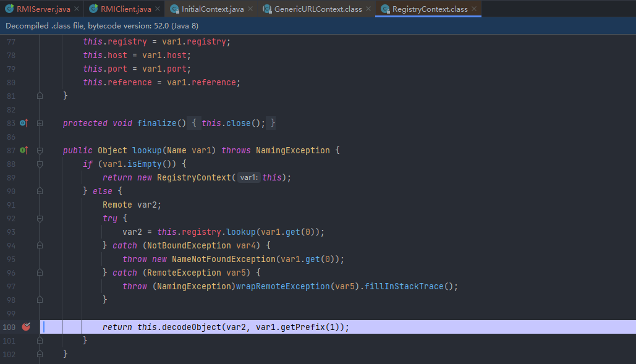The width and height of the screenshot is (636, 364).
Task: Switch to the RMIClient.java tab
Action: point(125,9)
